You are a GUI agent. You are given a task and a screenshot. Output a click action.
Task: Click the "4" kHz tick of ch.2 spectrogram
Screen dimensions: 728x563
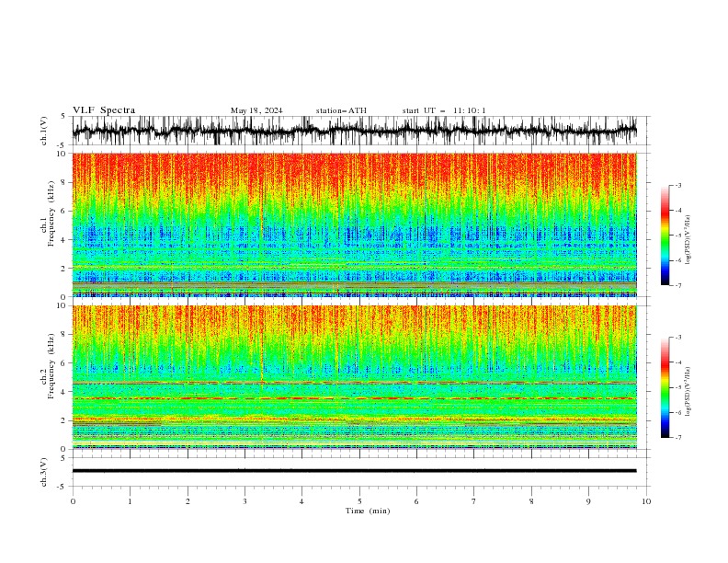pos(65,392)
